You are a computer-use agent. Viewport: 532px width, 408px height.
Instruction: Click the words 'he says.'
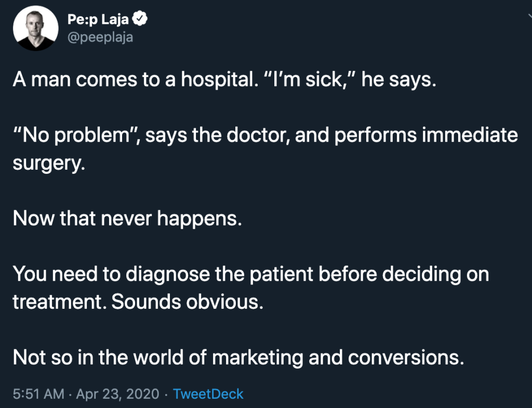pyautogui.click(x=398, y=79)
